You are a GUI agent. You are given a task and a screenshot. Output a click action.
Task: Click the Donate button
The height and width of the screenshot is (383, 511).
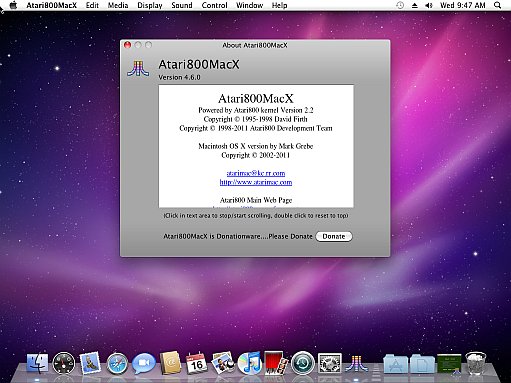click(334, 236)
